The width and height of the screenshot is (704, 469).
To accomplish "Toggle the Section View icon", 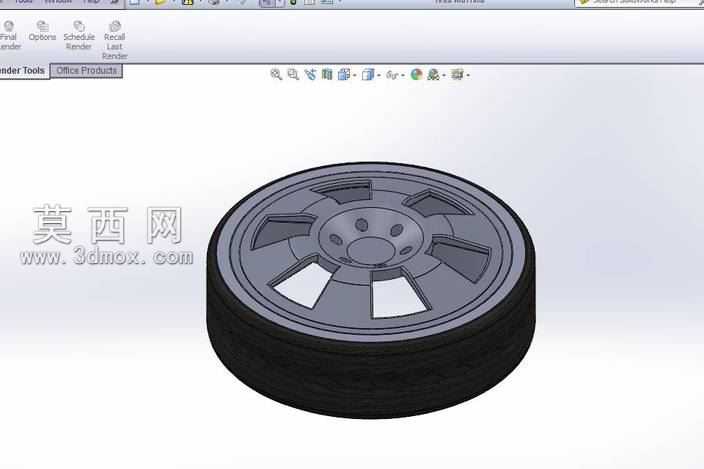I will point(327,75).
